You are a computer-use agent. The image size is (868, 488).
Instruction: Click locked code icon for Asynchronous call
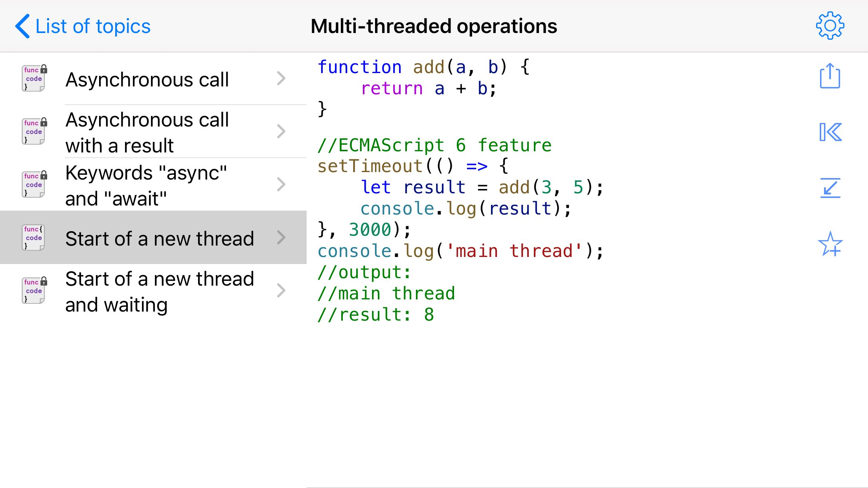34,78
